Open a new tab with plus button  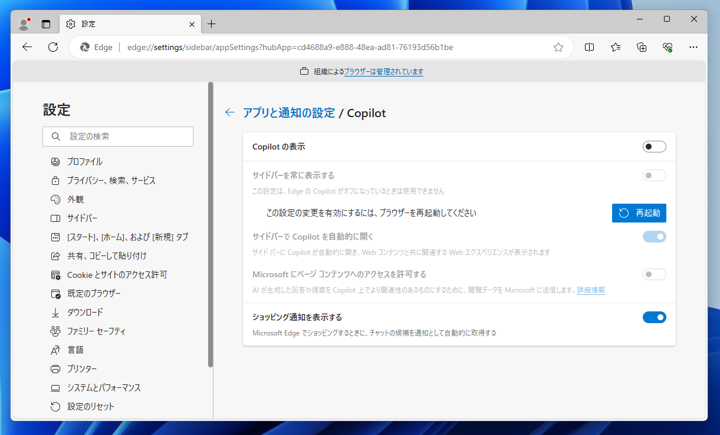211,24
